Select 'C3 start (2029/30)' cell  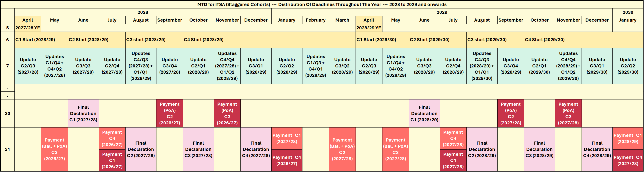point(495,40)
